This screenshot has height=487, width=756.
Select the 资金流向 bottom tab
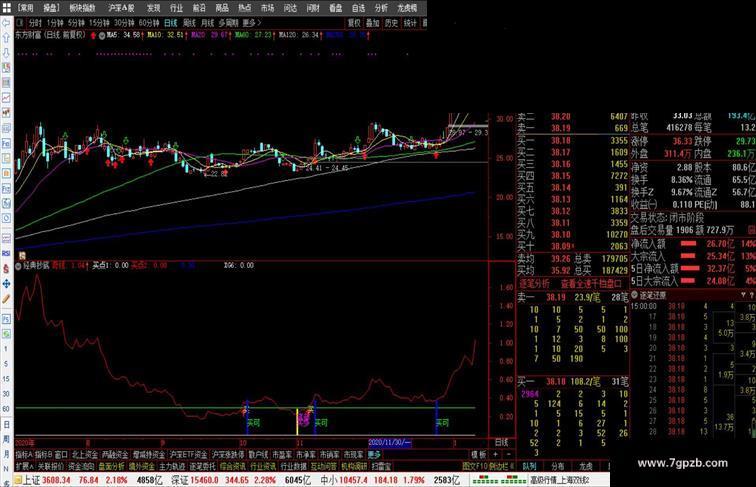click(81, 466)
